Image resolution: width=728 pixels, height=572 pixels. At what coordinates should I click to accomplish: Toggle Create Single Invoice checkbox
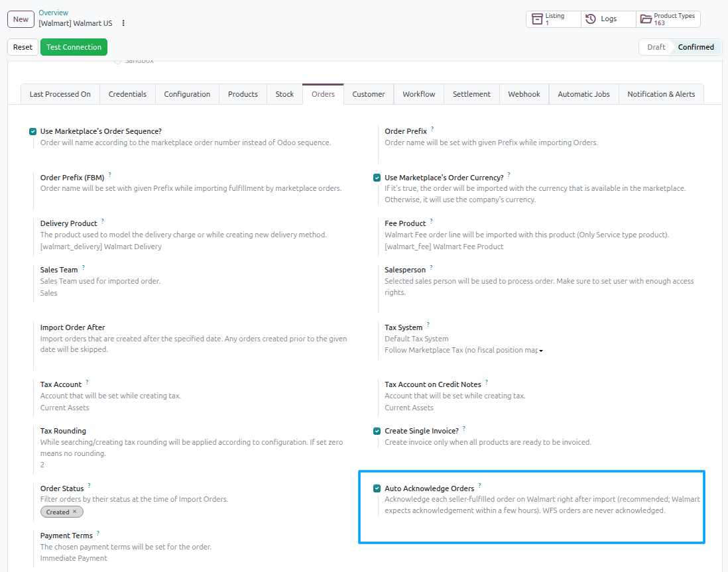(x=377, y=431)
